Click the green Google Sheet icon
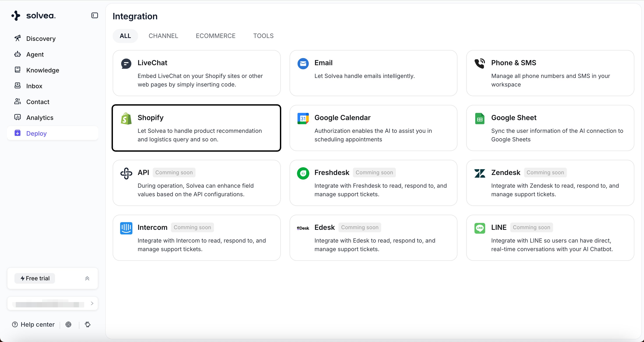Image resolution: width=644 pixels, height=342 pixels. (480, 118)
